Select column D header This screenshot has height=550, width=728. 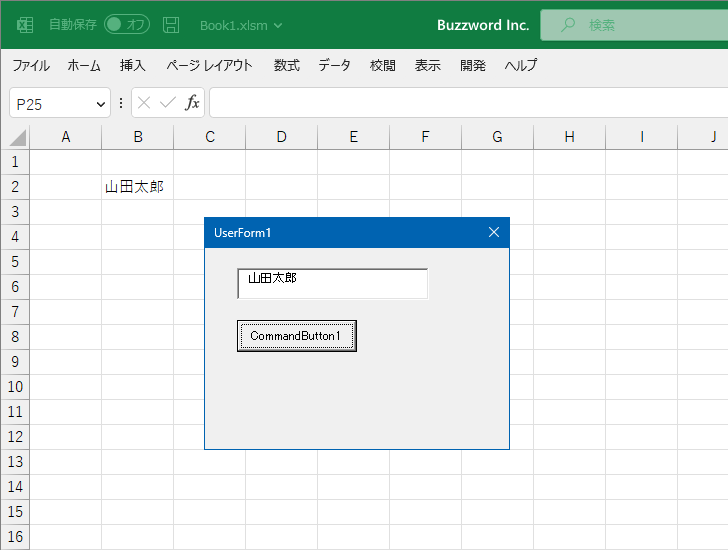pyautogui.click(x=282, y=137)
